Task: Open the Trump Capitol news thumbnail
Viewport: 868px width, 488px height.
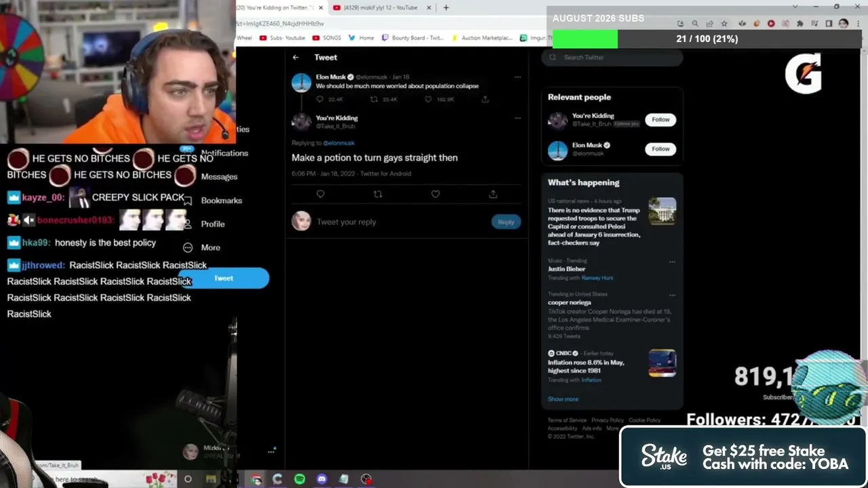Action: point(662,211)
